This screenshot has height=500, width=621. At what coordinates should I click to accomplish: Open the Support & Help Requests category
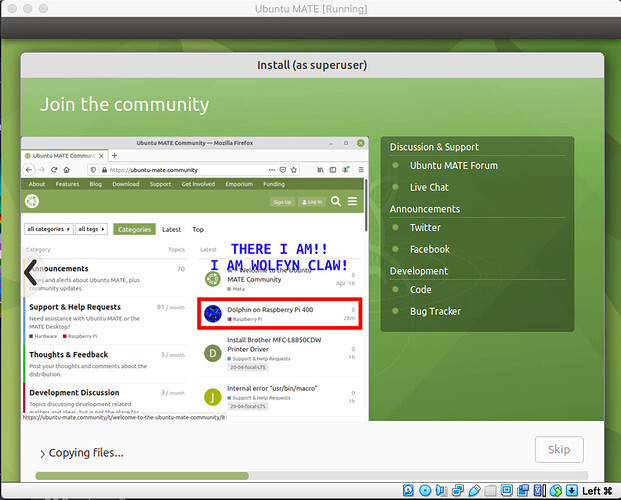(x=75, y=307)
